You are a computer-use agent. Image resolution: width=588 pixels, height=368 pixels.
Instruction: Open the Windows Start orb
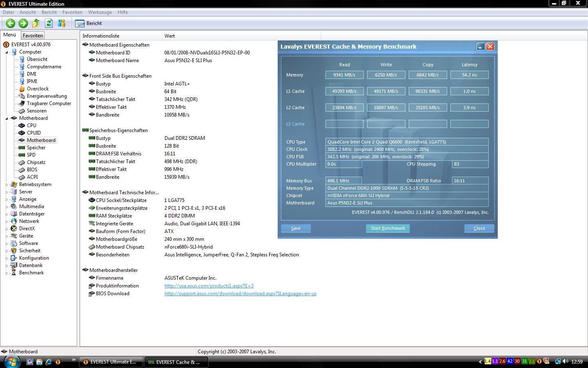pyautogui.click(x=12, y=361)
